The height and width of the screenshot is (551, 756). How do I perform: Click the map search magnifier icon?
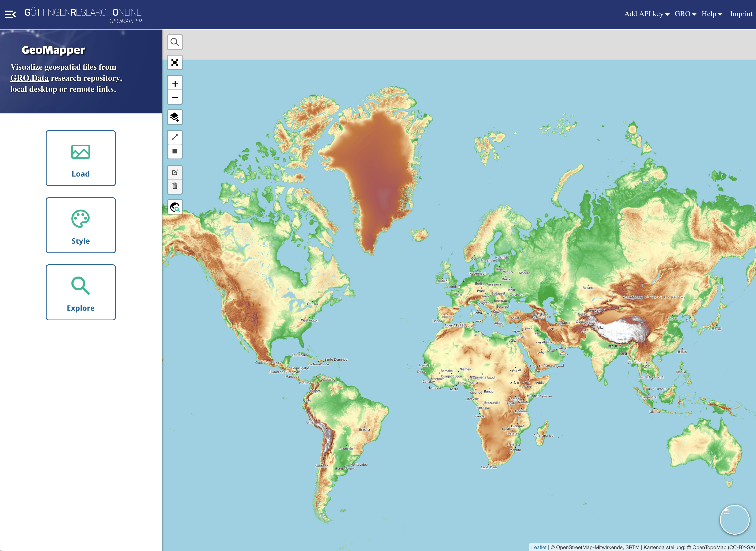point(175,42)
